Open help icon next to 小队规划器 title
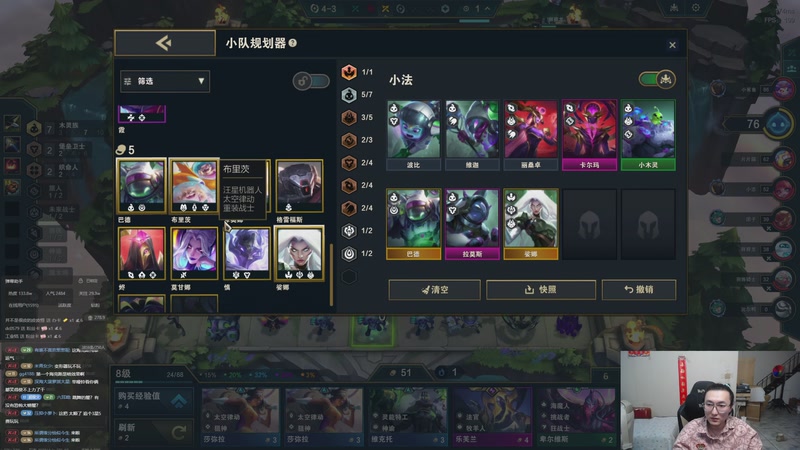The width and height of the screenshot is (800, 450). tap(293, 43)
